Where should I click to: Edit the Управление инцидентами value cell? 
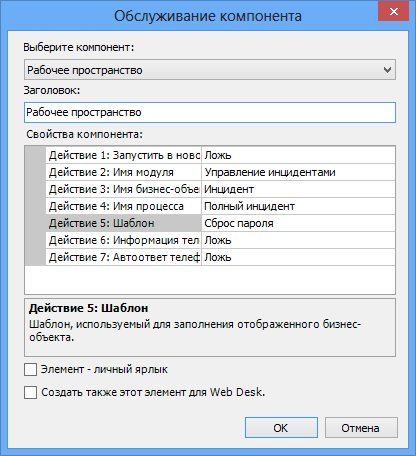(298, 172)
